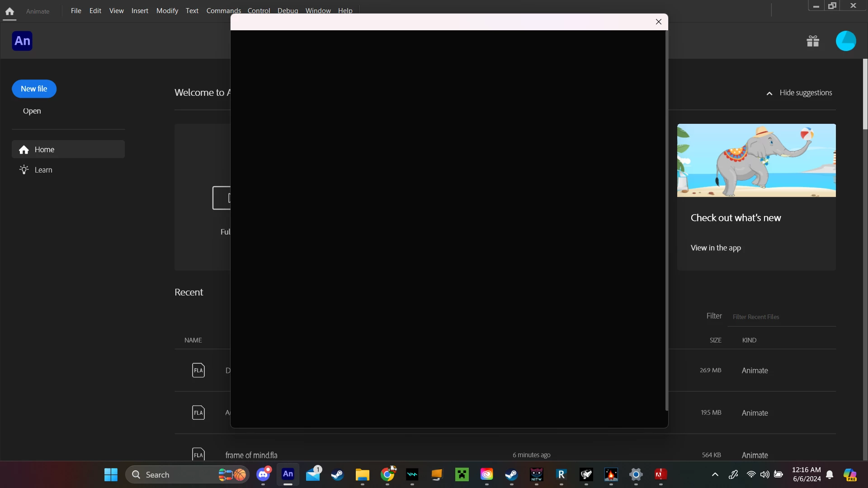Screen dimensions: 868x488
Task: Collapse suggestions with Hide suggestions chevron
Action: click(769, 93)
